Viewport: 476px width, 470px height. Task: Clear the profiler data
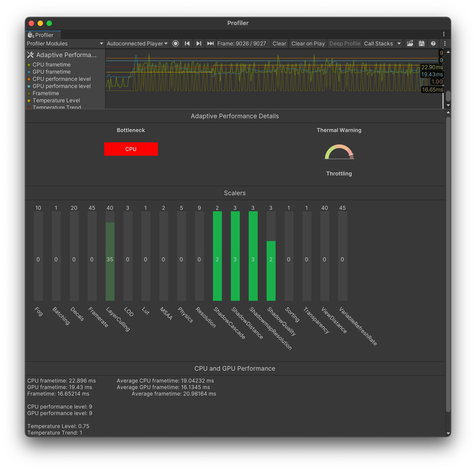[279, 43]
